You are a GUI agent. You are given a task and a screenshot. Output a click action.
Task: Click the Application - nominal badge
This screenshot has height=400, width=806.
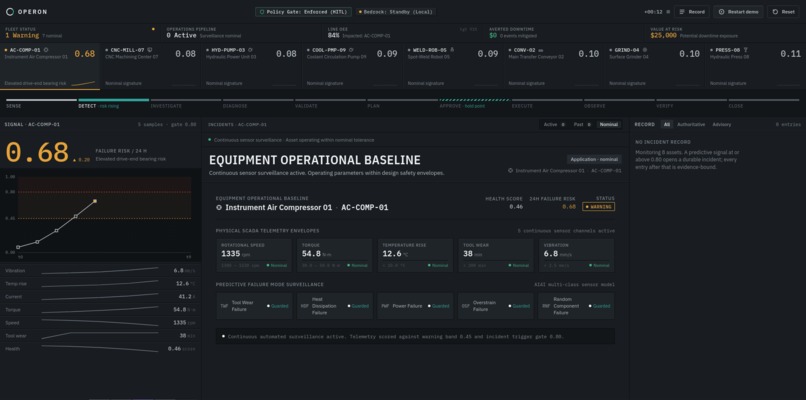[x=594, y=159]
